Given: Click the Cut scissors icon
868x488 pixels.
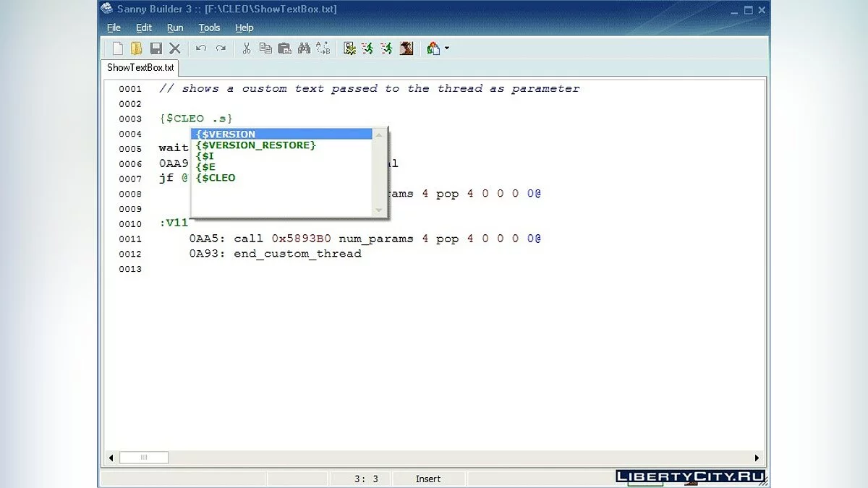Looking at the screenshot, I should point(247,48).
